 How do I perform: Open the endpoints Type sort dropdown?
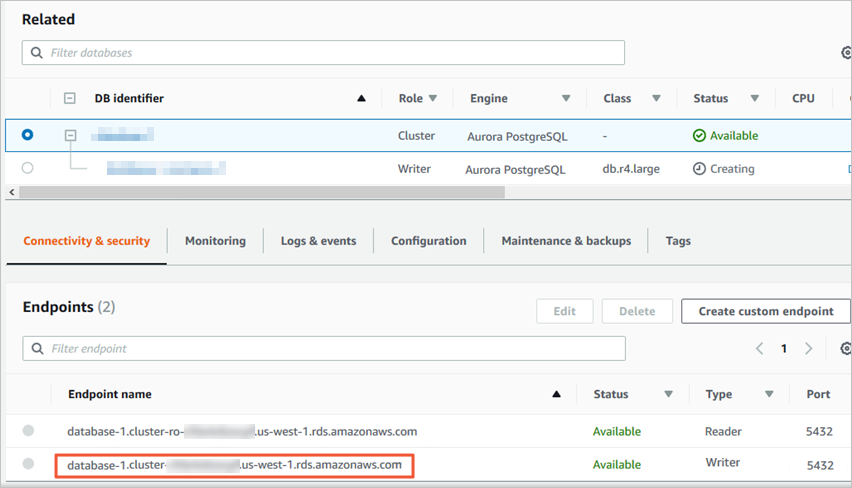769,394
